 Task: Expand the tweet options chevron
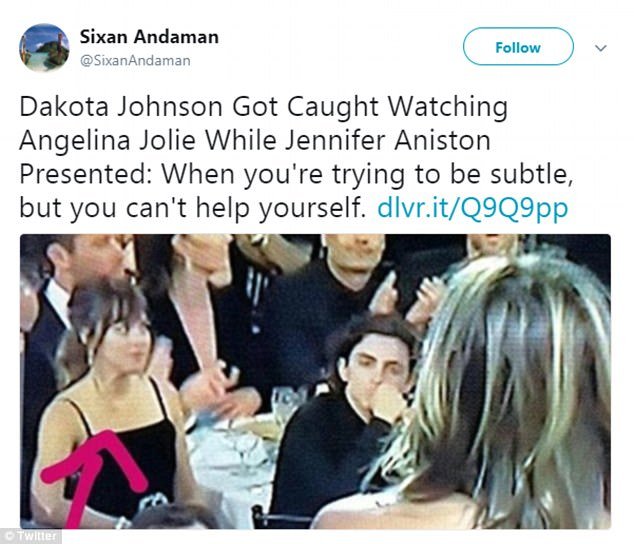click(601, 48)
